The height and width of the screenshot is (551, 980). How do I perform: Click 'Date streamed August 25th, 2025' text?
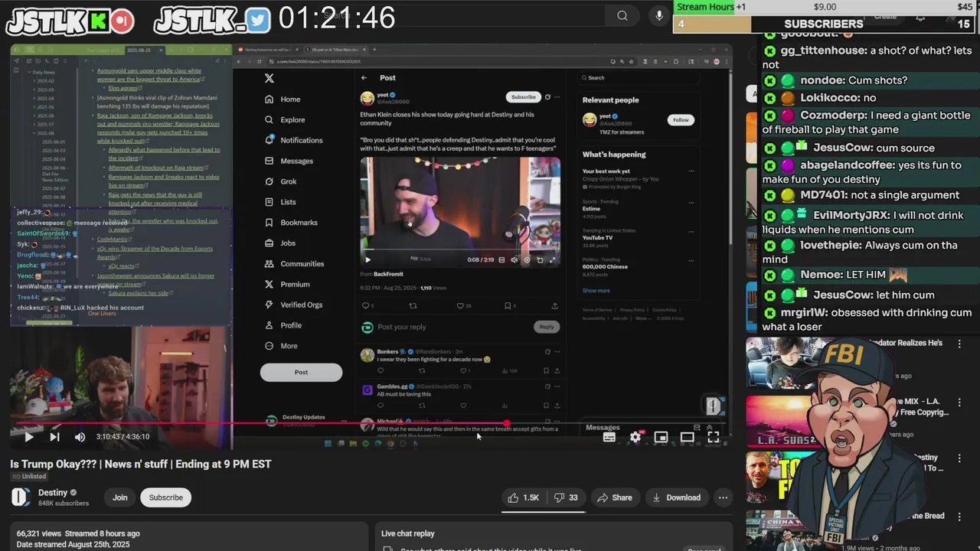coord(71,544)
